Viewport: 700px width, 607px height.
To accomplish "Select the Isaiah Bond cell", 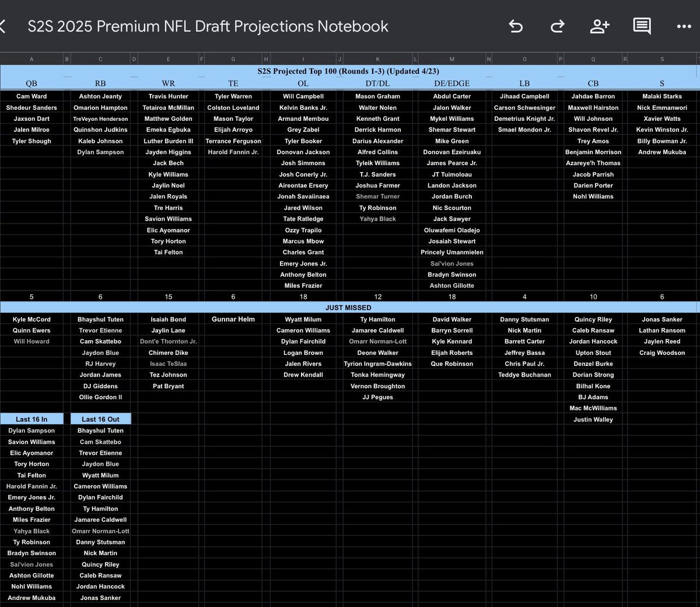I will 169,319.
